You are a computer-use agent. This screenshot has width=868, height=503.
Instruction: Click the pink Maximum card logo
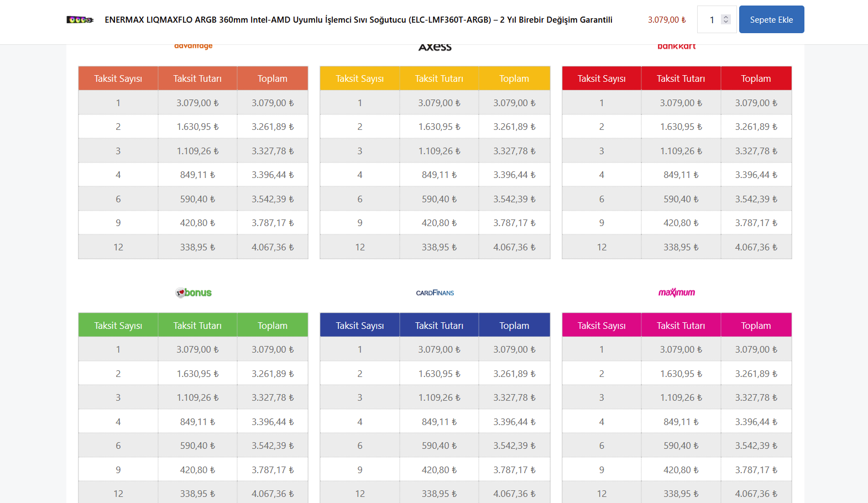click(x=677, y=292)
